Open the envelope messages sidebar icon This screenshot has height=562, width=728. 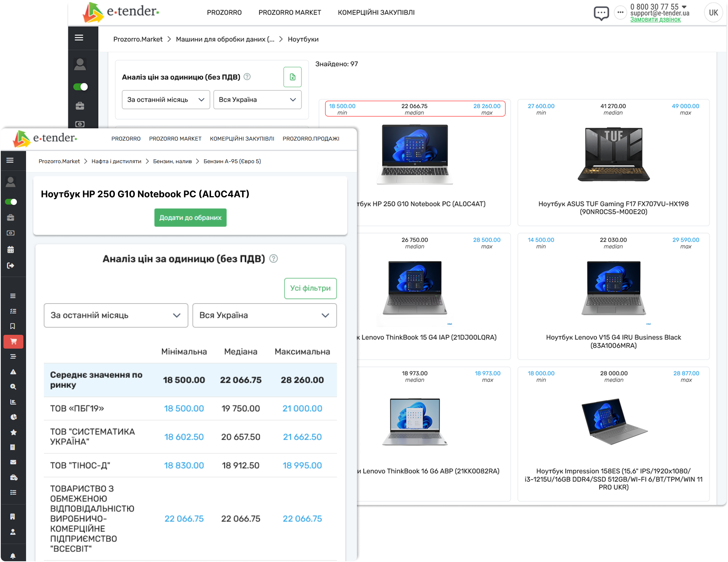pos(13,462)
